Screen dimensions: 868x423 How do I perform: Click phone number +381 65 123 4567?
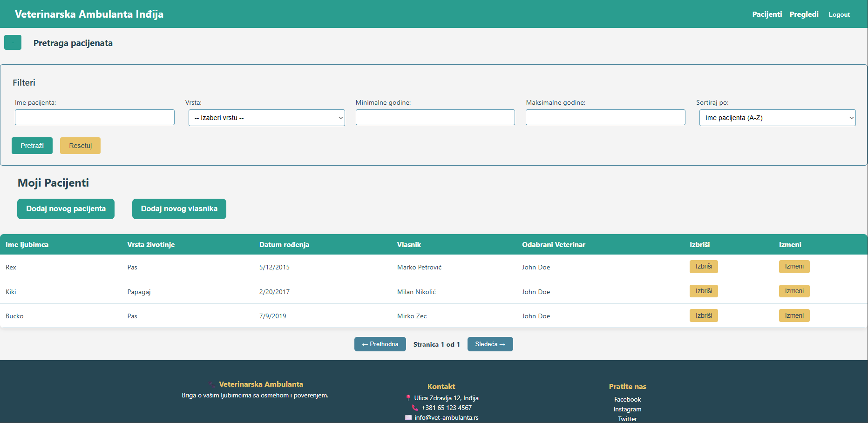[x=446, y=408]
